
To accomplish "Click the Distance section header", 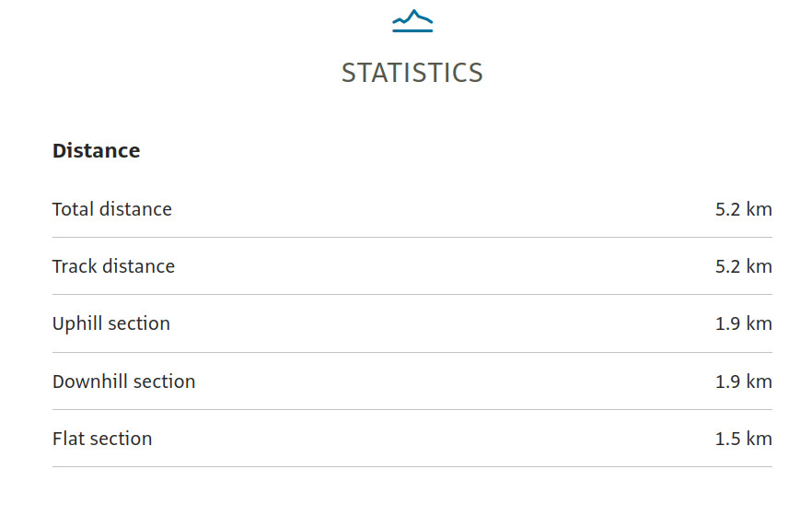I will click(x=97, y=151).
